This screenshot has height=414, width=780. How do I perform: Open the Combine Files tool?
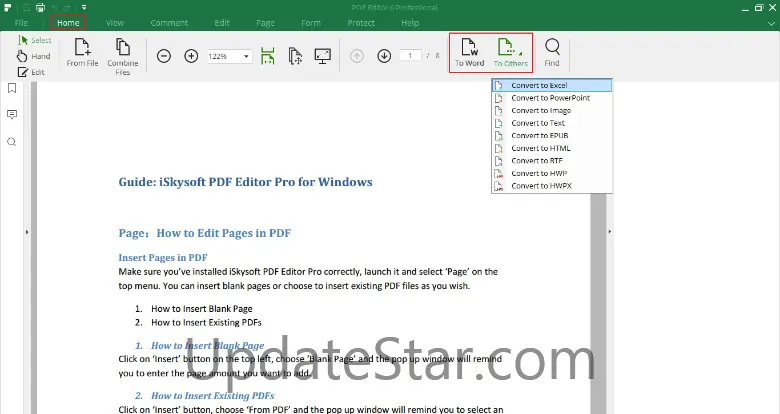click(122, 56)
